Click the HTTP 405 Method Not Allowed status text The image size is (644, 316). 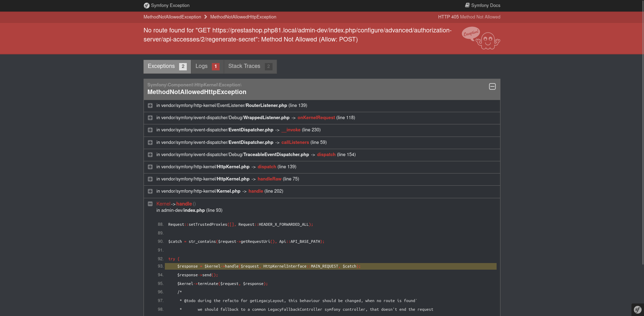coord(469,17)
